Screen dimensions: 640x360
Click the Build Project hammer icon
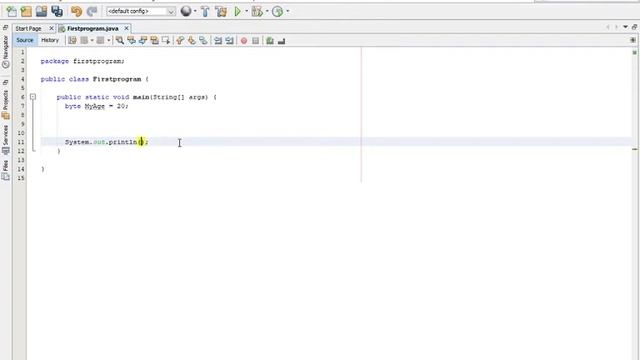coord(205,11)
